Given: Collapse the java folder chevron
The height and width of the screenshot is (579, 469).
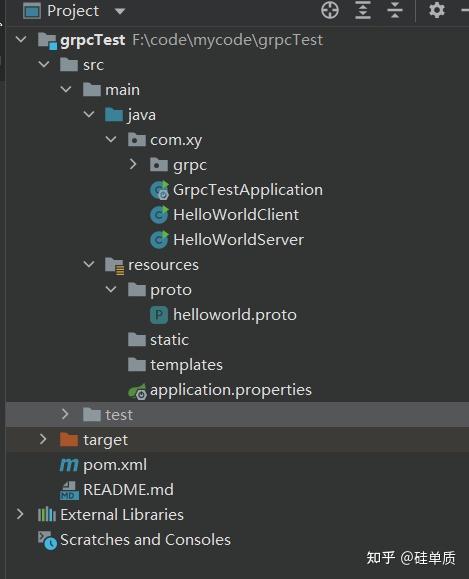Looking at the screenshot, I should point(89,114).
